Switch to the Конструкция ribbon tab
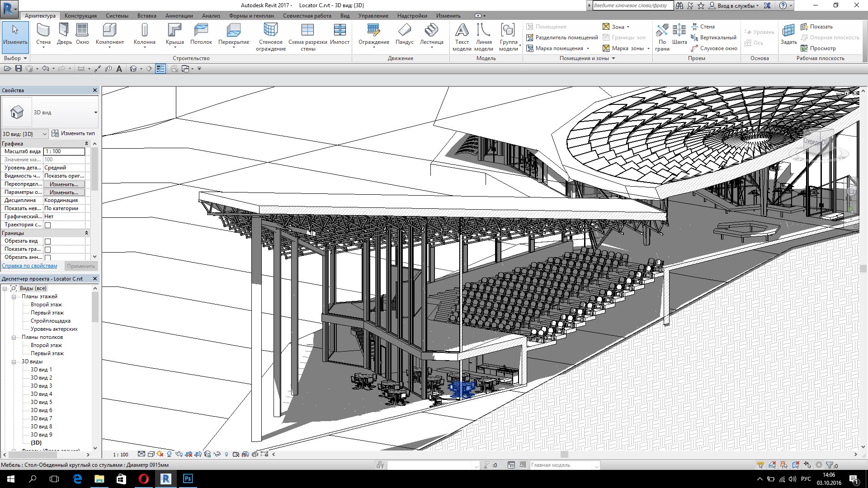 pyautogui.click(x=80, y=16)
